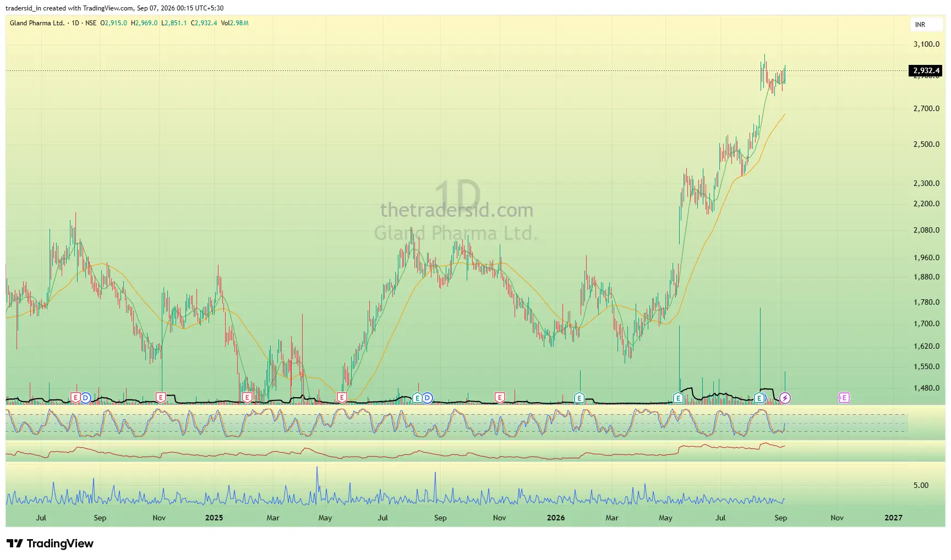Click the current price label 2,932.4

(926, 70)
